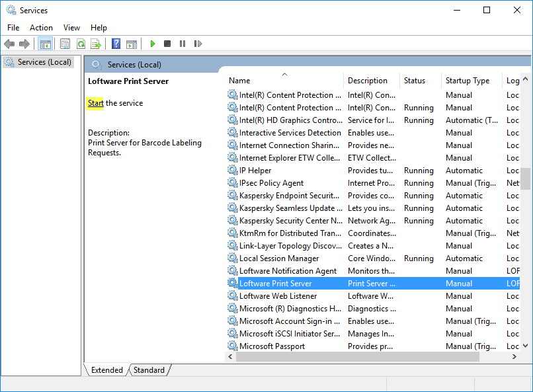Viewport: 533px width, 392px height.
Task: Click the gear icon beside Loftware Print Server
Action: point(233,284)
